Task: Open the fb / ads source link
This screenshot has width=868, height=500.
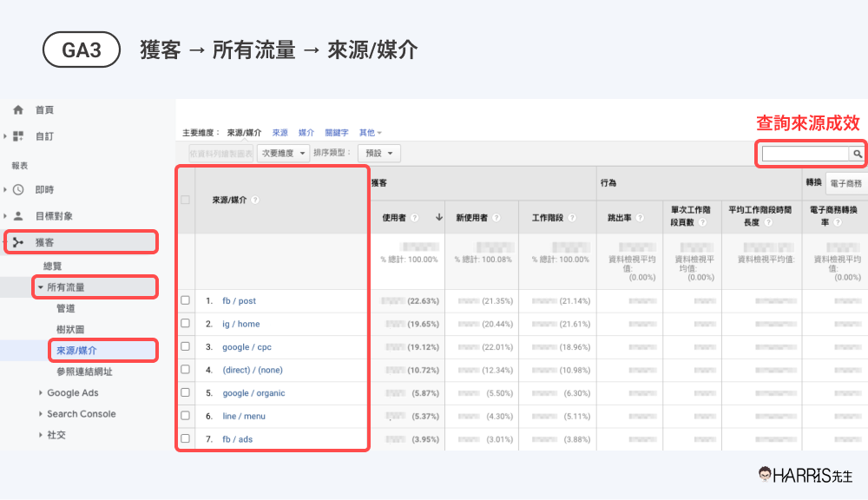Action: 238,439
